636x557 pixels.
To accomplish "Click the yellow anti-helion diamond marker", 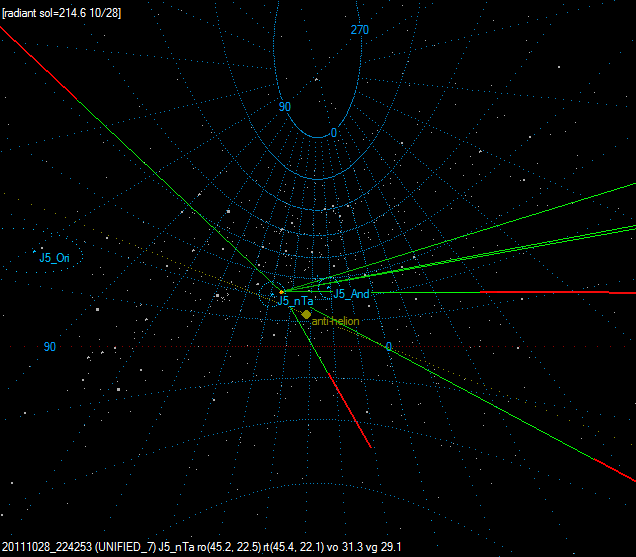I will click(x=306, y=314).
